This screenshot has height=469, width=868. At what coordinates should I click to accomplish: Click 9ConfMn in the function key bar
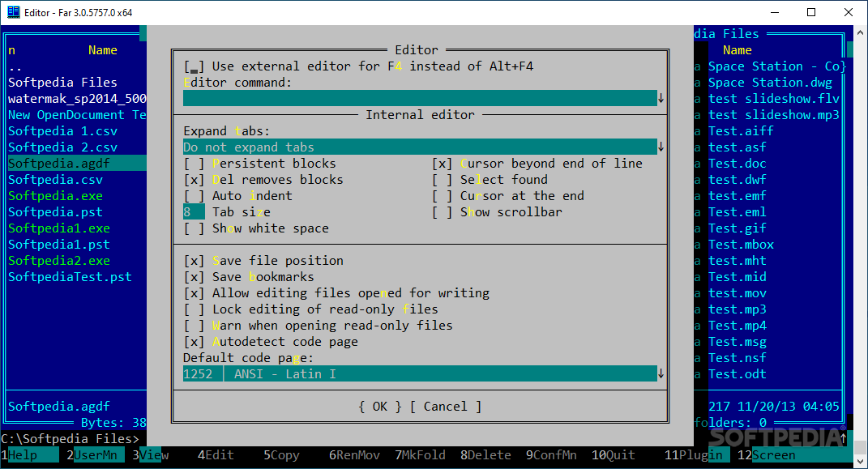pos(551,455)
